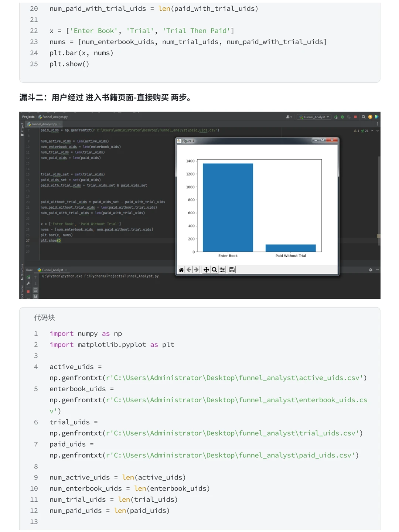Click the red Stop icon in top toolbar
399x532 pixels.
tap(355, 117)
